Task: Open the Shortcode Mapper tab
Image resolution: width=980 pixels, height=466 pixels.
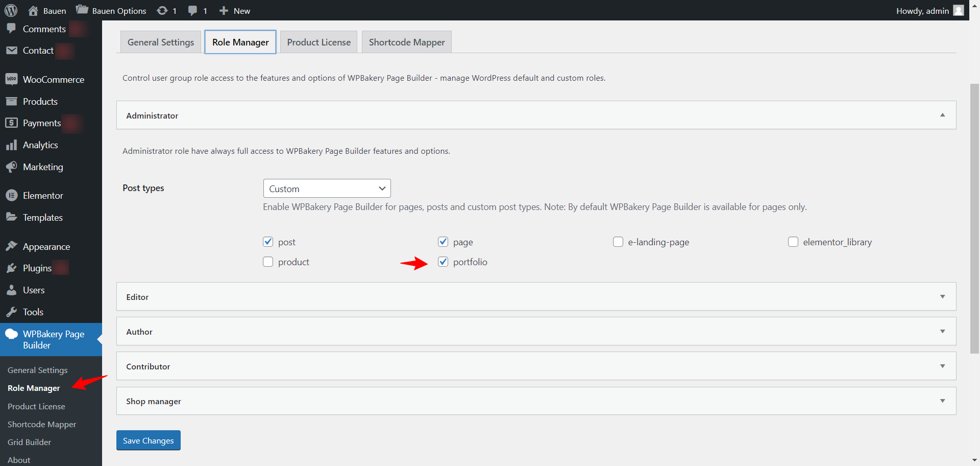Action: coord(407,42)
